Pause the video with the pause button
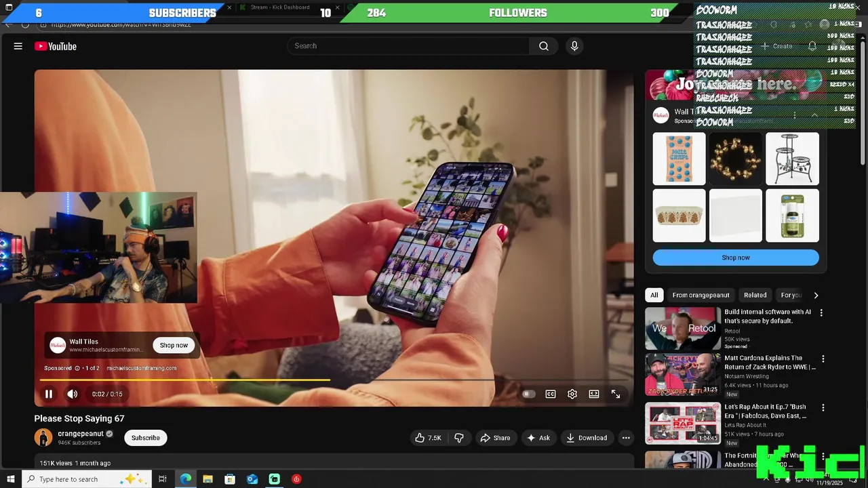The height and width of the screenshot is (488, 868). 49,394
